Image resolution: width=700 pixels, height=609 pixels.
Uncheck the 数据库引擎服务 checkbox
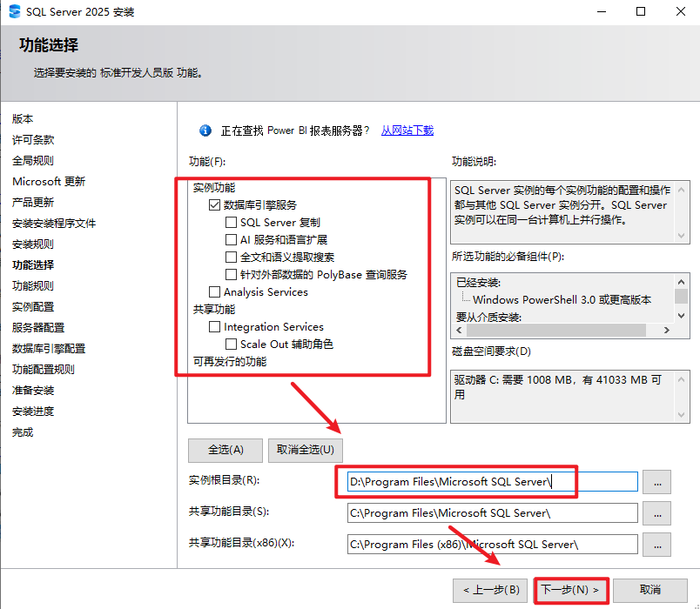click(x=214, y=205)
